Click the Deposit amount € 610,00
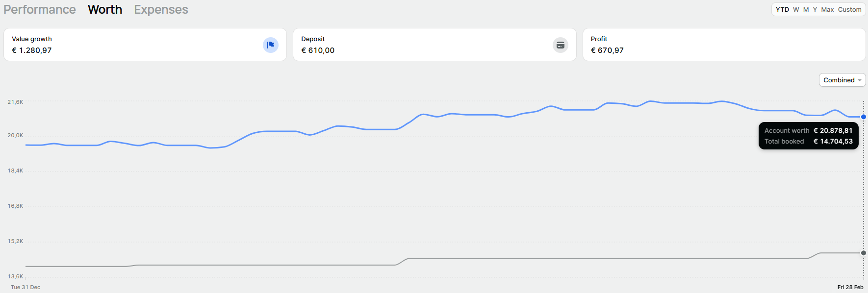868x293 pixels. point(318,50)
